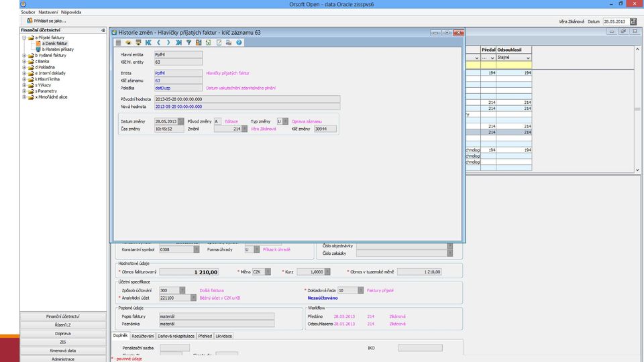Select the Doplněk tab
This screenshot has width=644, height=362.
[x=120, y=335]
